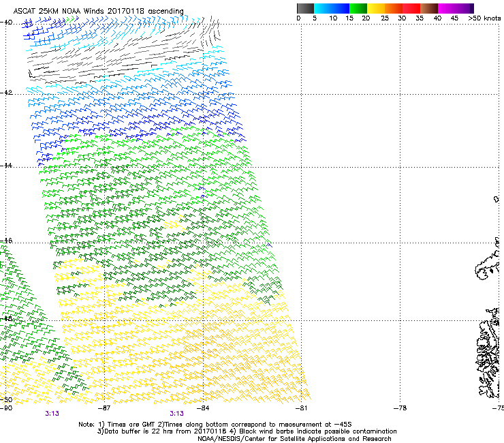
Task: Click the latitude label -42
Action: pyautogui.click(x=6, y=93)
